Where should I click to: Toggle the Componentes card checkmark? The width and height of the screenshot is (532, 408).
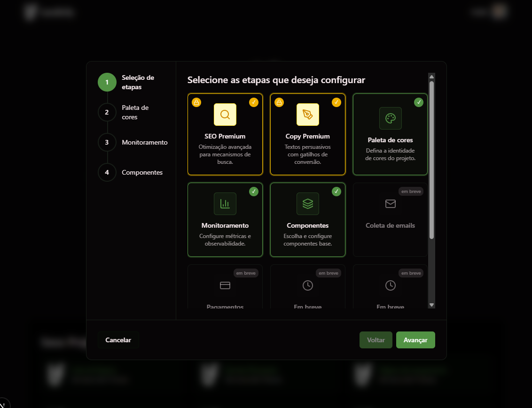pos(336,191)
